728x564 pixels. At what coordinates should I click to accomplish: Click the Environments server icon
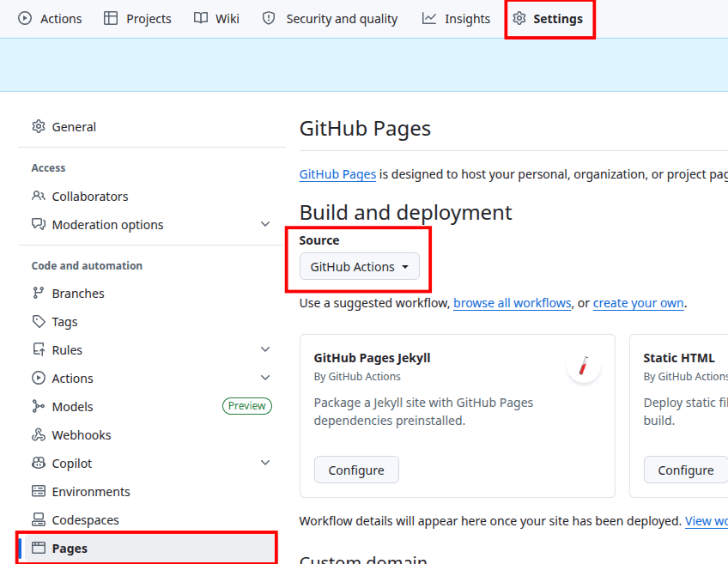(39, 492)
